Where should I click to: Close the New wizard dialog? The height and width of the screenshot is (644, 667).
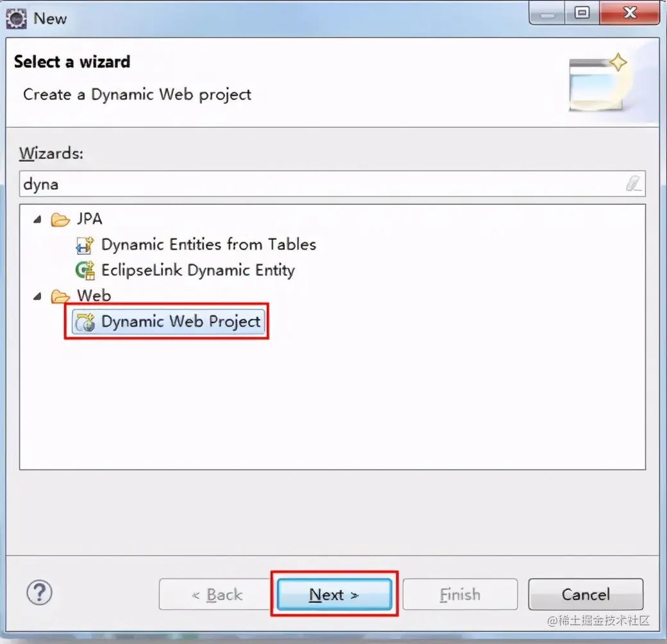(630, 13)
